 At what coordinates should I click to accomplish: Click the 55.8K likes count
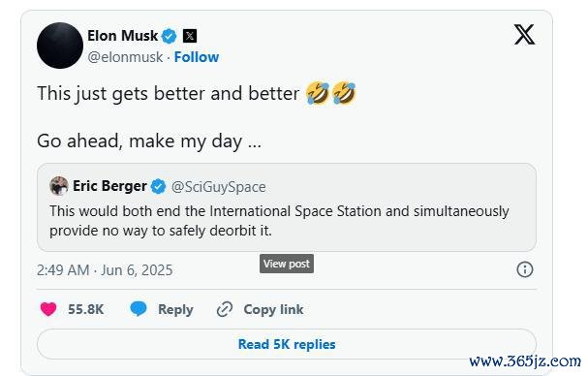[86, 309]
